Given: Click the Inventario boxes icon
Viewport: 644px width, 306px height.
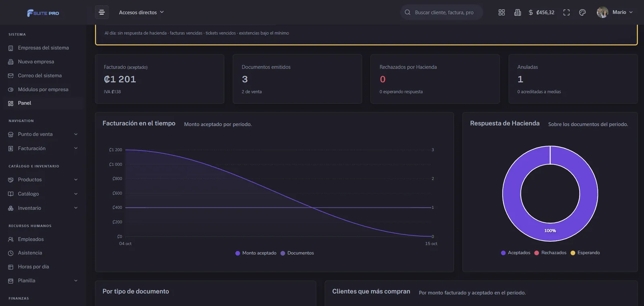Looking at the screenshot, I should click(11, 208).
